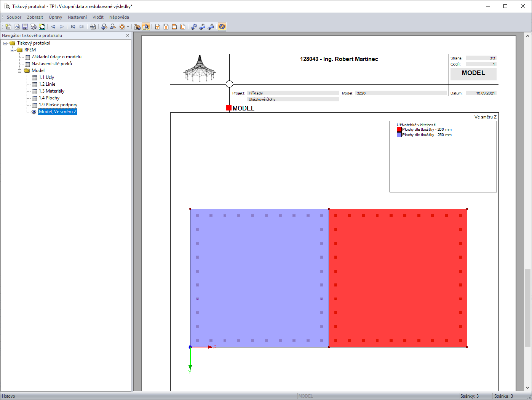Click the scrollbar up arrow of preview
532x400 pixels.
[x=528, y=36]
